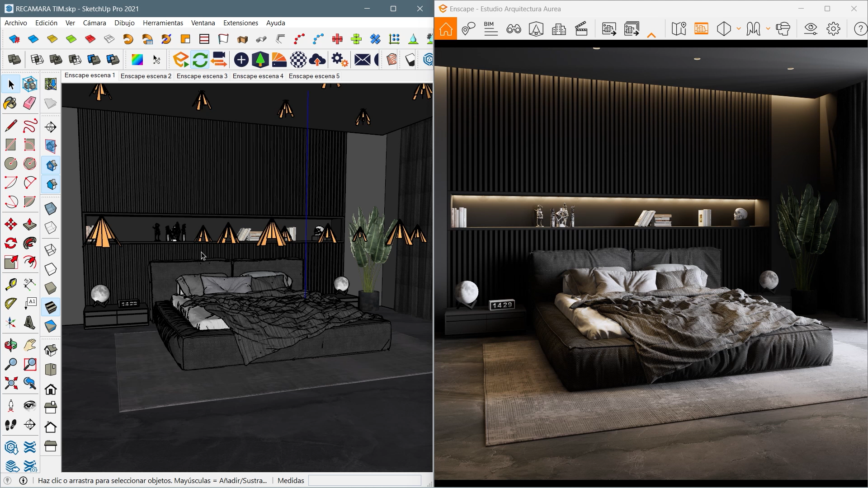Open Enscape Video Editor clapperboard icon
This screenshot has width=868, height=488.
[581, 29]
